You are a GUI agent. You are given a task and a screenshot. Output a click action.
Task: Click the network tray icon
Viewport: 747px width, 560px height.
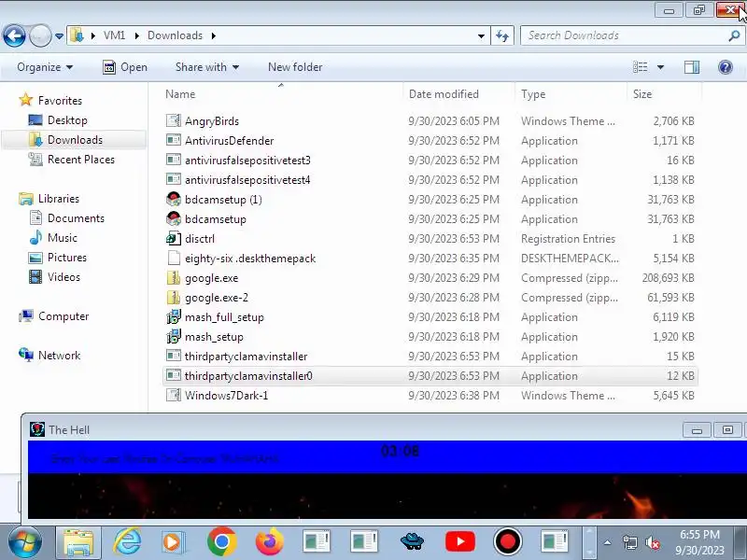(629, 542)
